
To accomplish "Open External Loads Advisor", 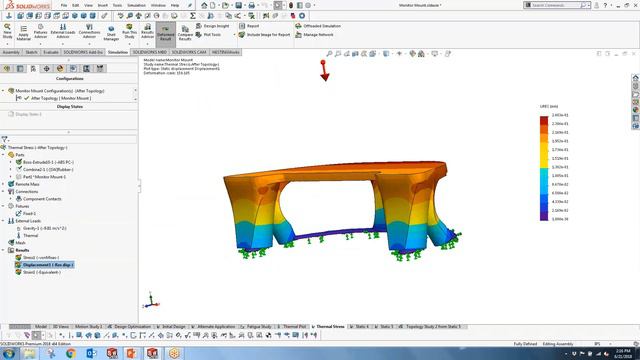I will click(63, 32).
